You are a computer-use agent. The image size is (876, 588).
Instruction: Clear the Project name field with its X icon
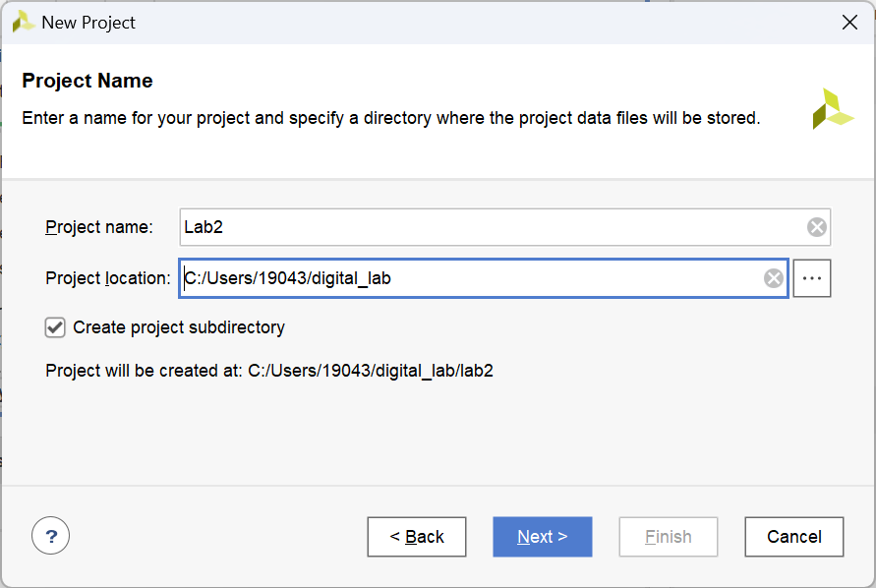pyautogui.click(x=817, y=227)
